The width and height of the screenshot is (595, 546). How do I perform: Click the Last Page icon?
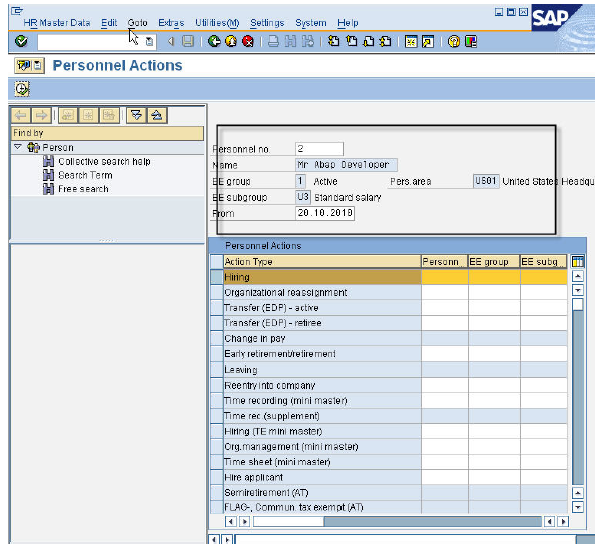386,41
